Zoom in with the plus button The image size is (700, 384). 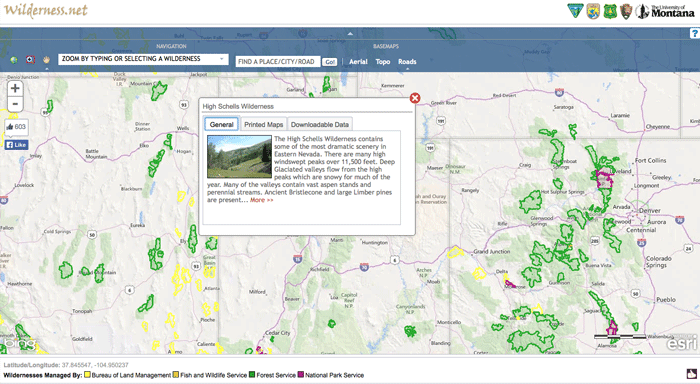point(15,88)
